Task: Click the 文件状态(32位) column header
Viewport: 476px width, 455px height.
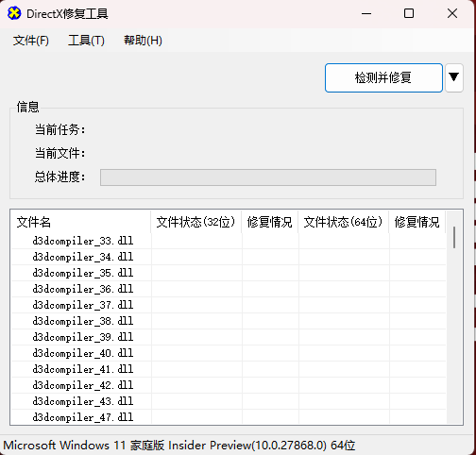Action: click(196, 222)
